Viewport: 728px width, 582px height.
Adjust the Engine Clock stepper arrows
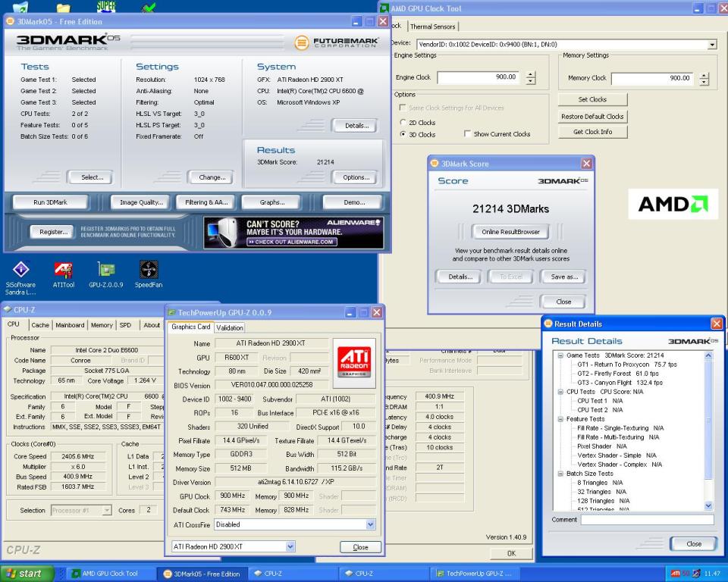coord(531,77)
